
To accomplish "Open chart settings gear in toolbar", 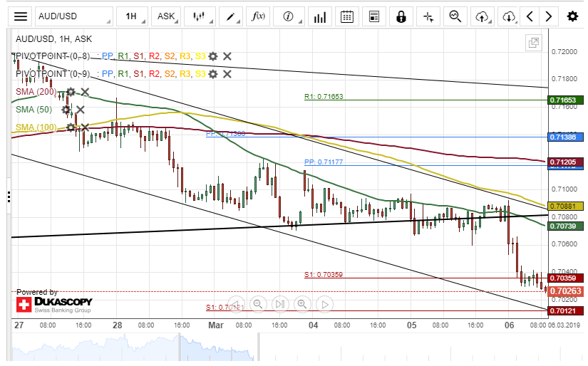I will click(x=572, y=16).
